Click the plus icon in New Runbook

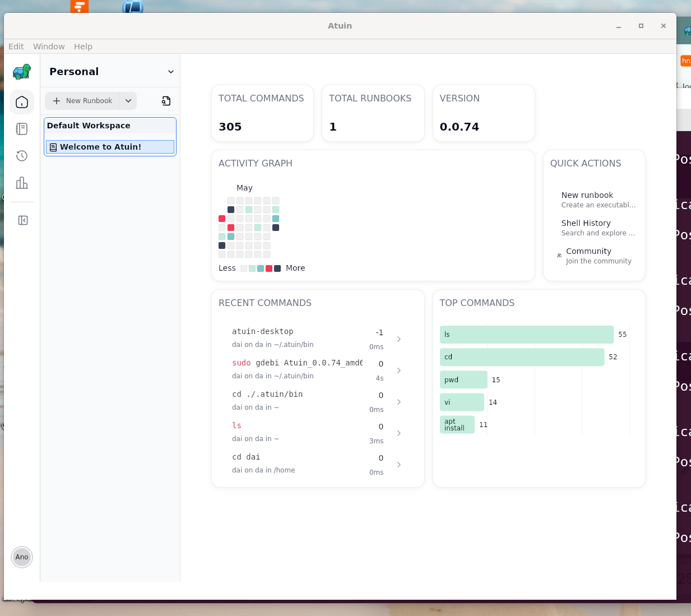click(x=57, y=101)
